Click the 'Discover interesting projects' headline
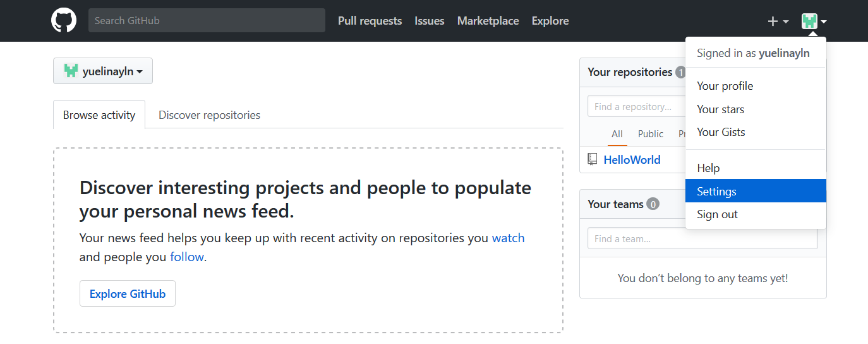This screenshot has height=344, width=868. (x=305, y=199)
